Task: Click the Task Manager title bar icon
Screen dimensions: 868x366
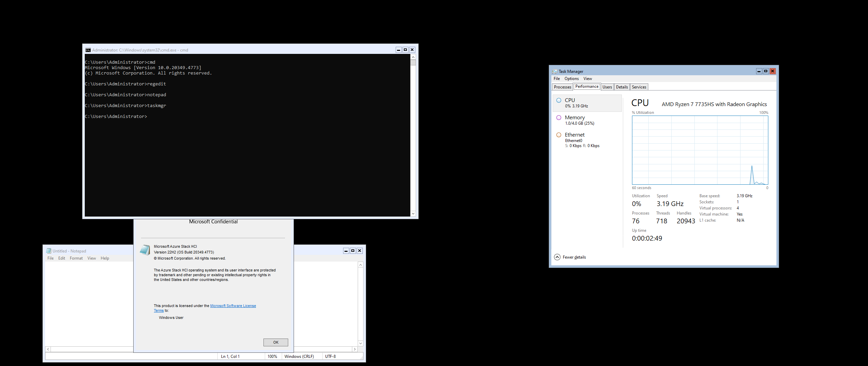Action: pyautogui.click(x=555, y=72)
